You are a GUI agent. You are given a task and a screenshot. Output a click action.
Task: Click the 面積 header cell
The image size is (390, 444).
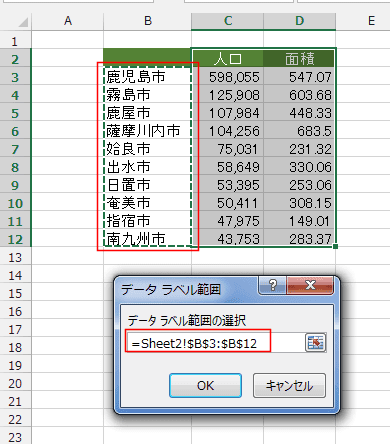(x=299, y=59)
